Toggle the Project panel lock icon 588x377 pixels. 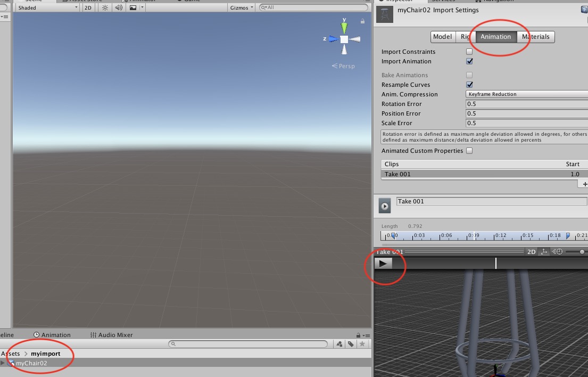coord(359,335)
